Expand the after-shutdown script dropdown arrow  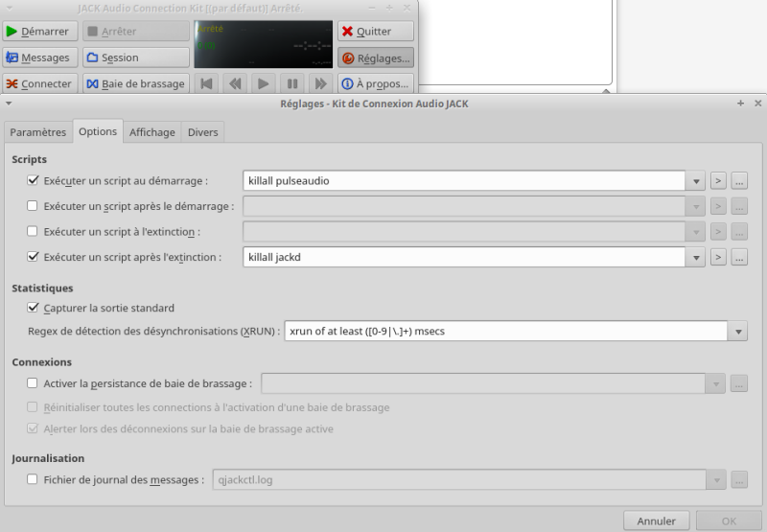coord(696,257)
